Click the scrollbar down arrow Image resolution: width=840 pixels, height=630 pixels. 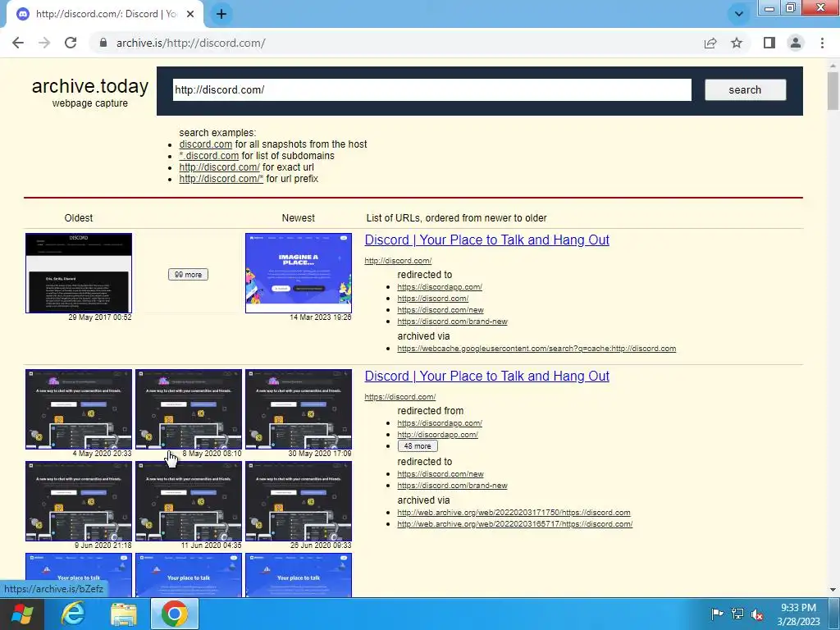833,590
